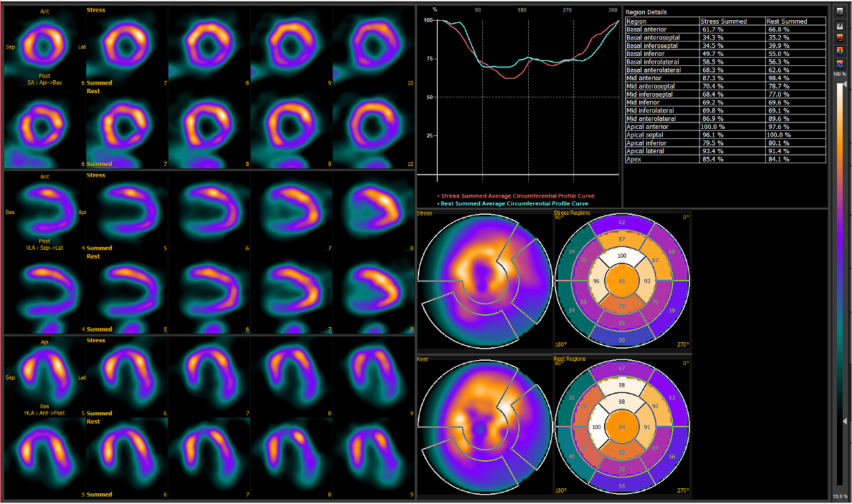Click the Rest Summed column header

[x=787, y=21]
